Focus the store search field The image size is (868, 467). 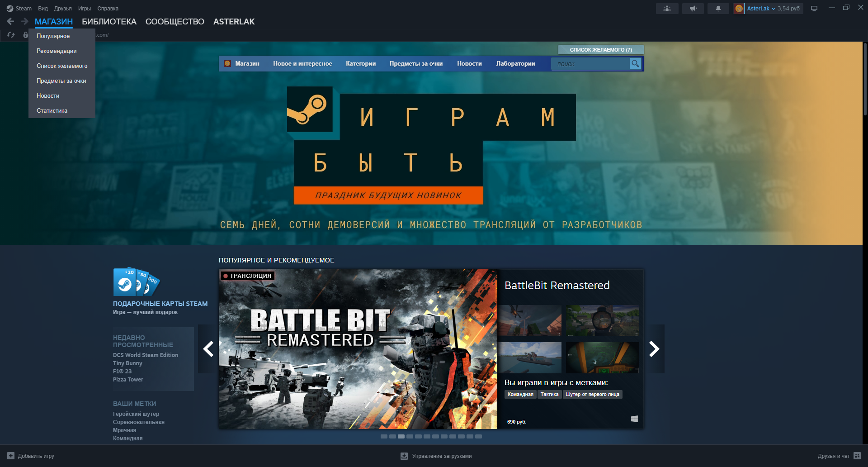[590, 64]
